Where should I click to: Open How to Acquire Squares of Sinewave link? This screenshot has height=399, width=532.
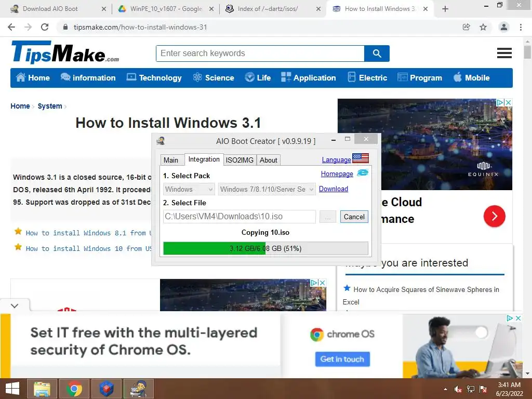pyautogui.click(x=421, y=296)
